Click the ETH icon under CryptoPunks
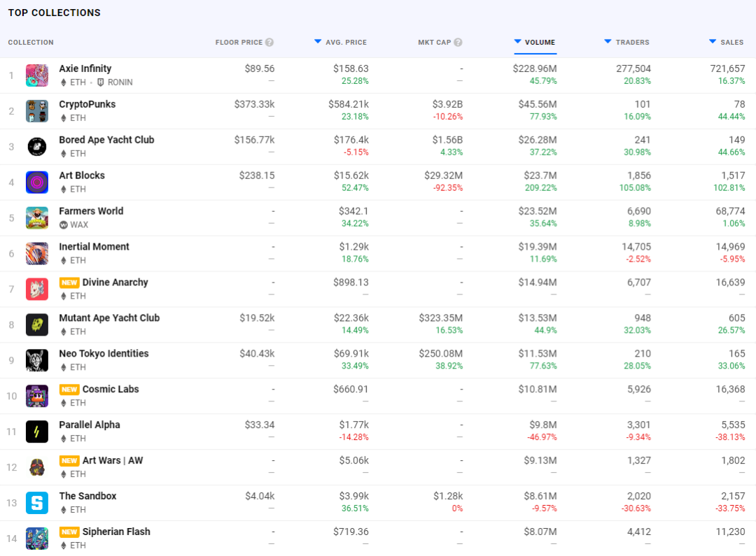756x556 pixels. click(63, 118)
